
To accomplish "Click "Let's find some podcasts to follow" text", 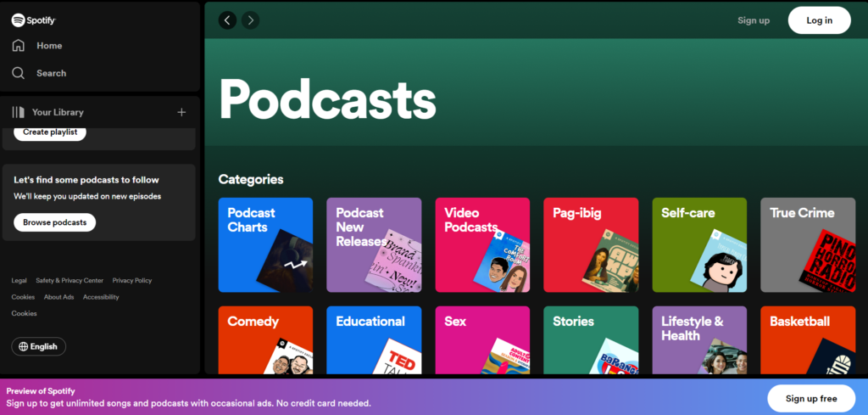I will point(86,180).
